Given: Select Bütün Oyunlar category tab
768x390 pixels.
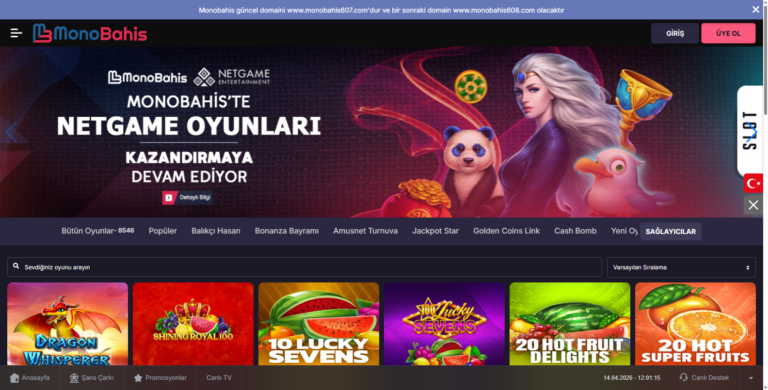Looking at the screenshot, I should pyautogui.click(x=97, y=231).
